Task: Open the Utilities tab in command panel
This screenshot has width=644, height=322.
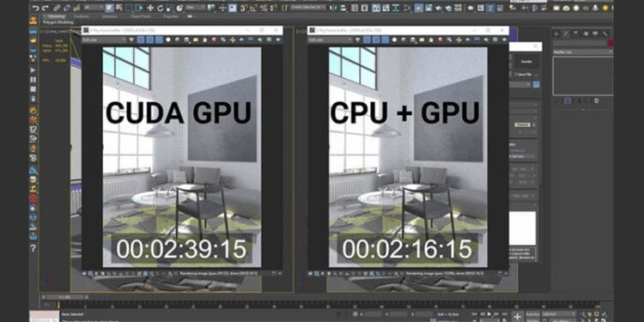Action: (605, 33)
